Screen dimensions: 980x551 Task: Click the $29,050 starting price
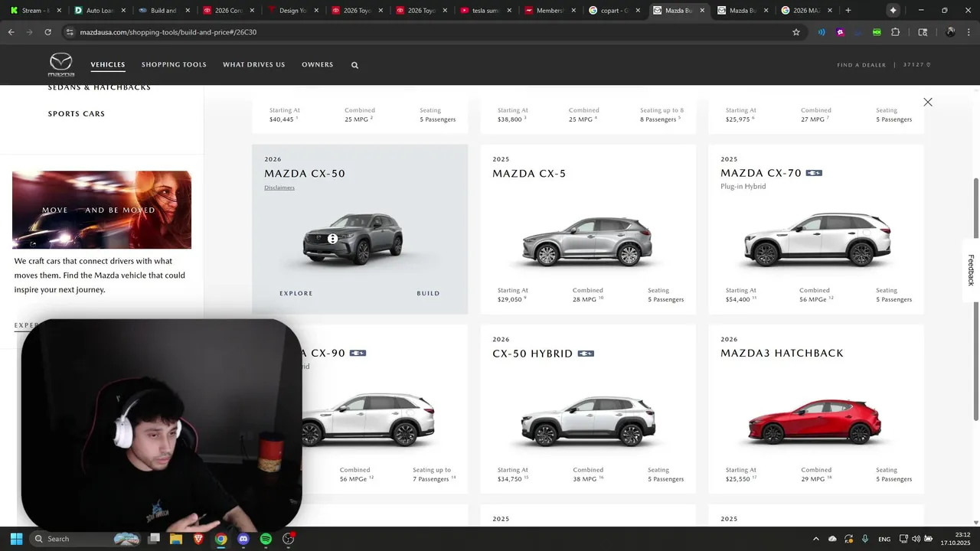pos(510,299)
